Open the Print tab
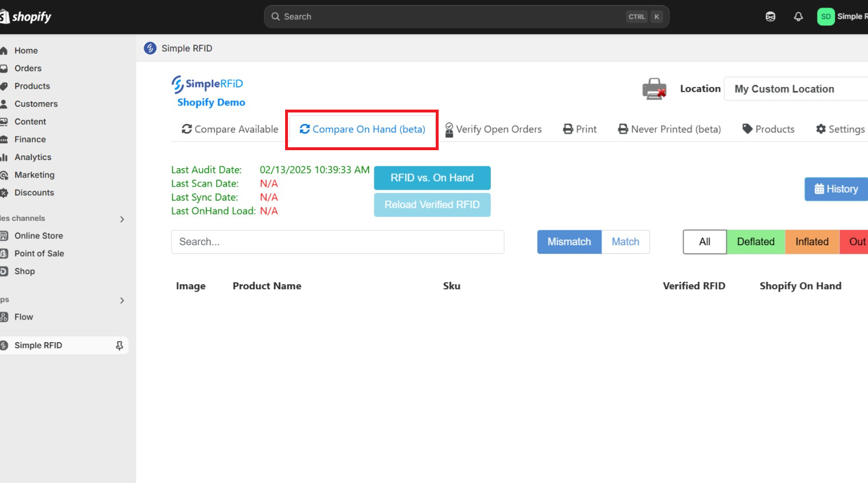The image size is (868, 483). click(580, 129)
